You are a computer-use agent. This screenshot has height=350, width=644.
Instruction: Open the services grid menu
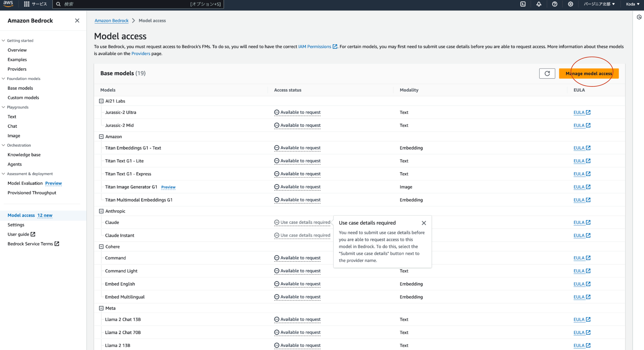click(x=26, y=4)
